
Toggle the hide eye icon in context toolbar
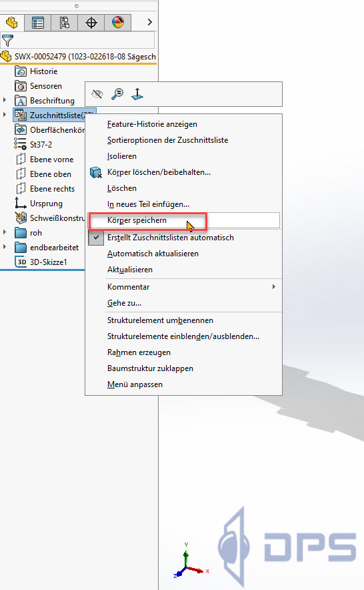pyautogui.click(x=97, y=93)
